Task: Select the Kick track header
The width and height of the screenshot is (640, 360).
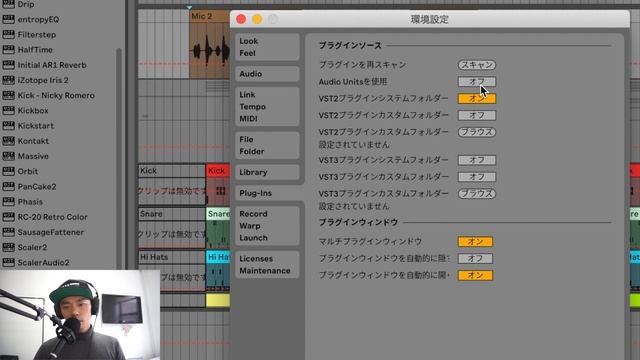Action: (x=172, y=171)
